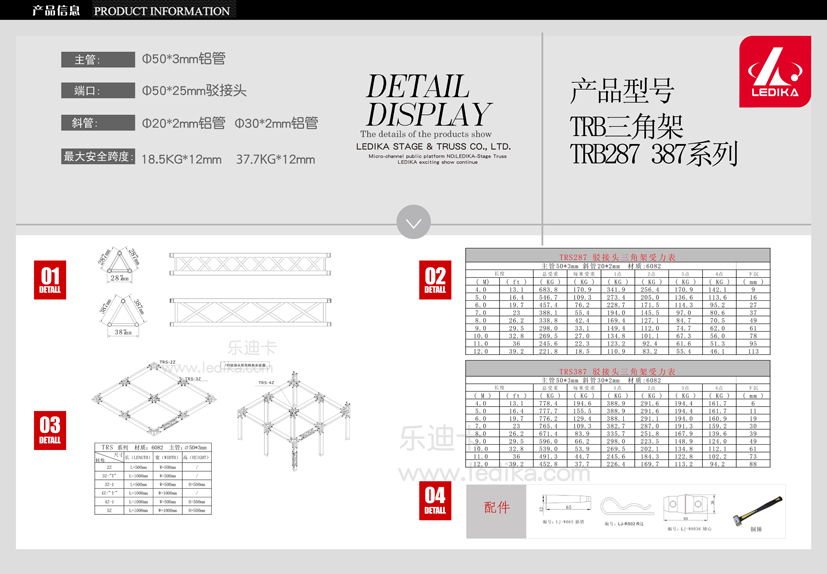
Task: Click the TRS387 load table title
Action: click(x=617, y=371)
